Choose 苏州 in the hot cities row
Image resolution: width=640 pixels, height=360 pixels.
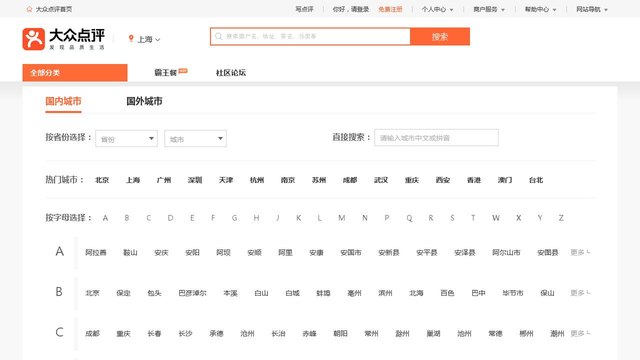[319, 180]
